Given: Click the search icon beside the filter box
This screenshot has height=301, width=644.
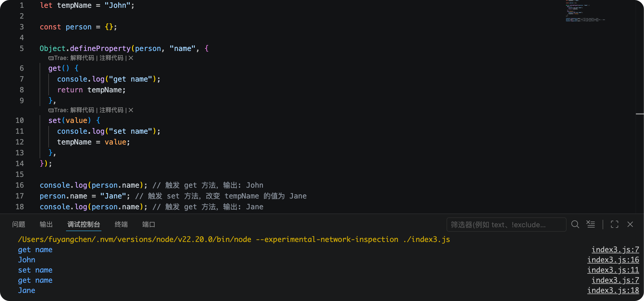Looking at the screenshot, I should 575,224.
